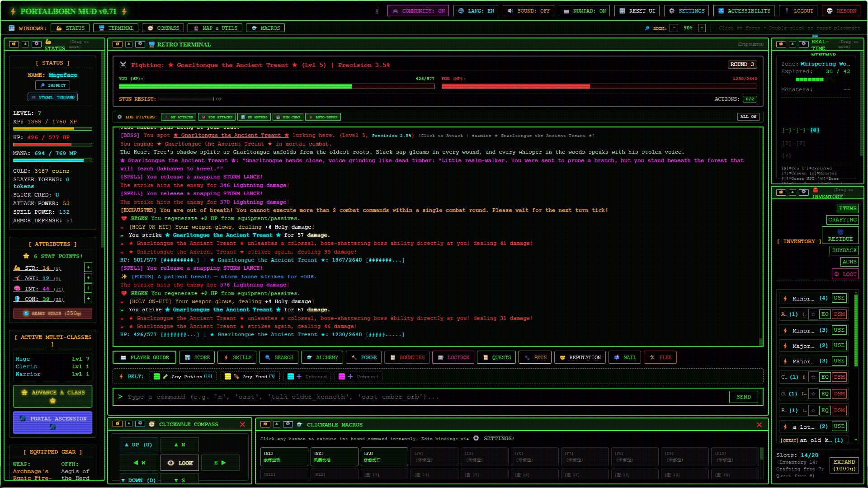The image size is (868, 488).
Task: Open Alchemy from the action bar
Action: coord(322,357)
